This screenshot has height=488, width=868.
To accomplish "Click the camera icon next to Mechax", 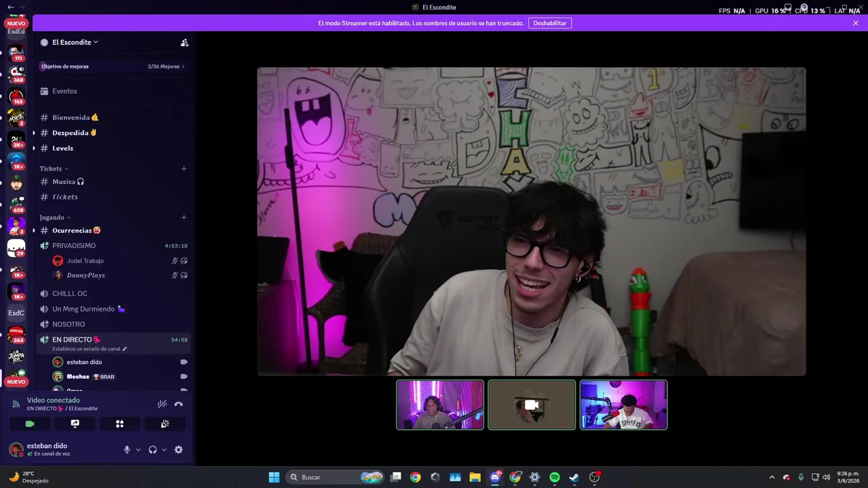I will (184, 376).
